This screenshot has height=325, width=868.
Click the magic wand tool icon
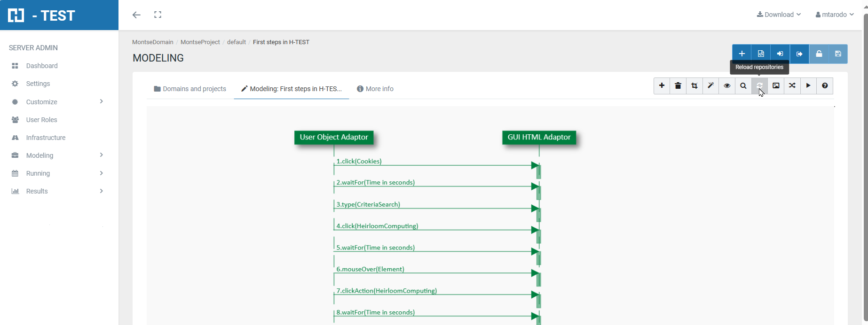[710, 86]
